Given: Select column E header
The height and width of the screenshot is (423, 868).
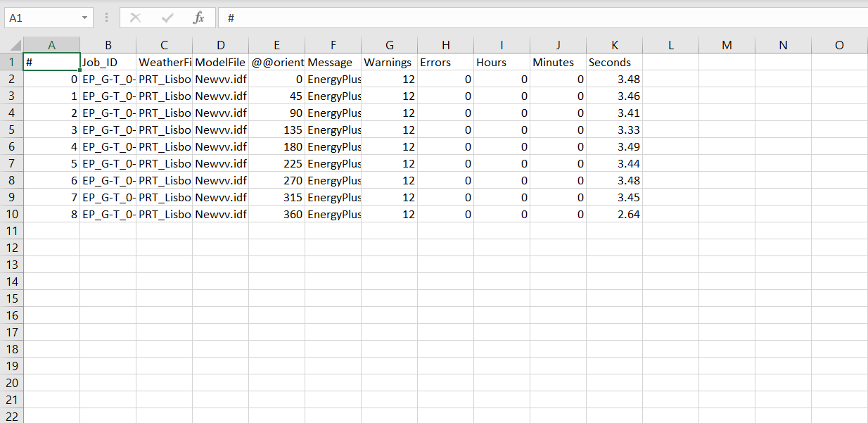Looking at the screenshot, I should click(x=276, y=45).
